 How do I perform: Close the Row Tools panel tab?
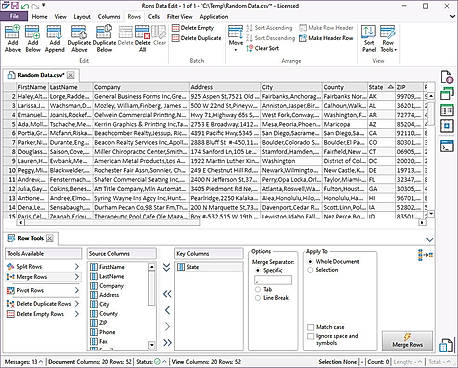[50, 238]
